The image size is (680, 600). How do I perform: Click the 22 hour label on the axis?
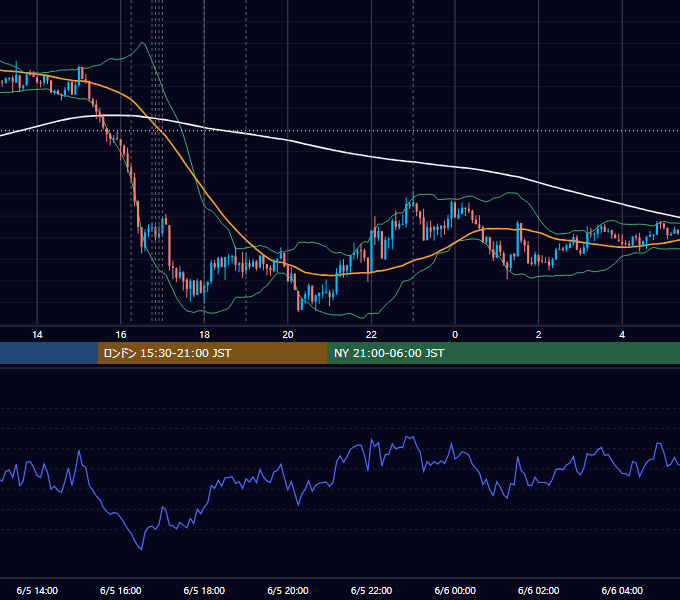[x=371, y=335]
